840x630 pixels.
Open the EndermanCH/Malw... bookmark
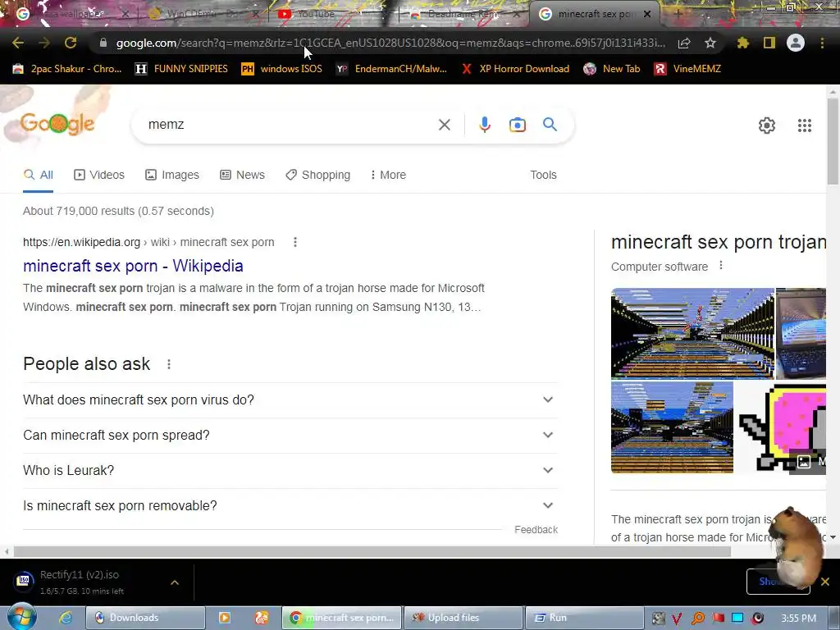pyautogui.click(x=391, y=69)
